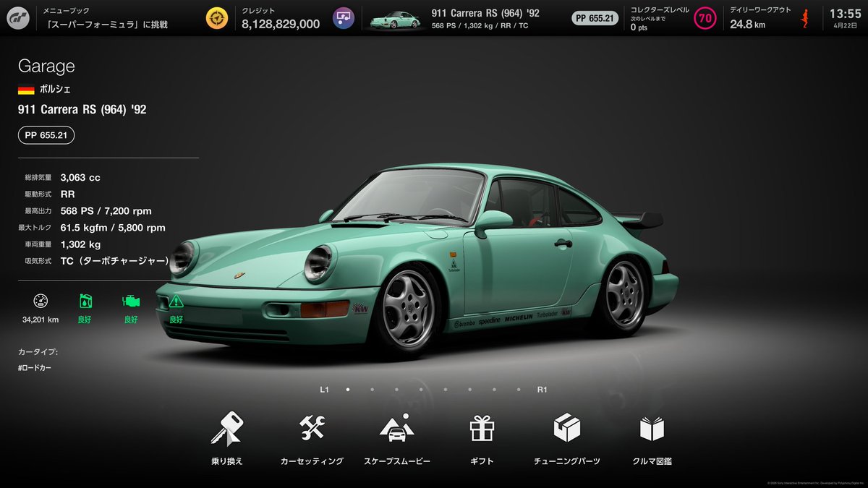
Task: Click the カーセッティング menu label
Action: click(x=312, y=461)
